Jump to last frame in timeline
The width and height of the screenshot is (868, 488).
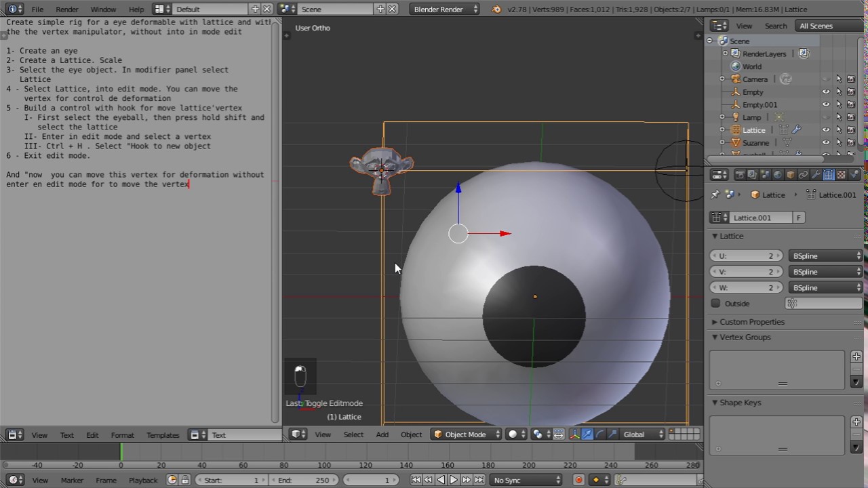click(479, 480)
